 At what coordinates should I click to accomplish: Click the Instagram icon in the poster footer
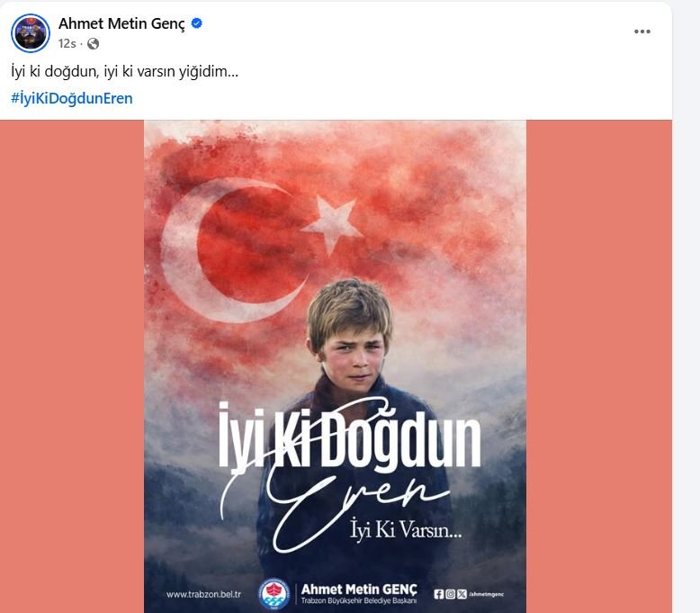click(451, 594)
